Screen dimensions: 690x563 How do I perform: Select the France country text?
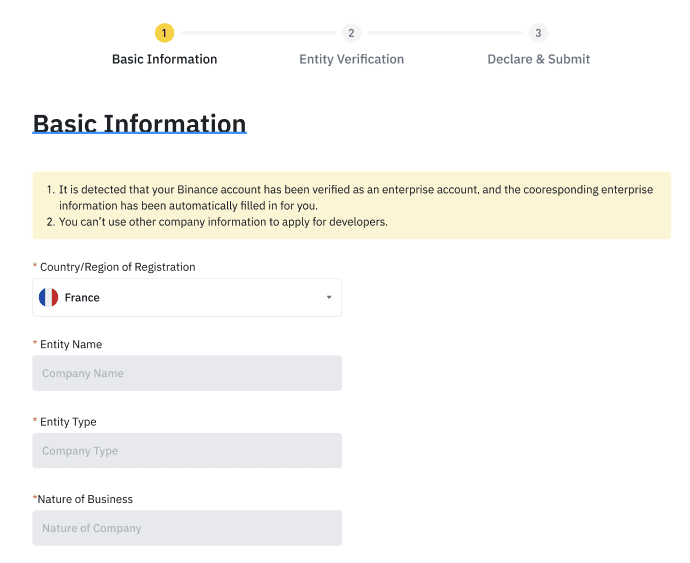pyautogui.click(x=82, y=298)
